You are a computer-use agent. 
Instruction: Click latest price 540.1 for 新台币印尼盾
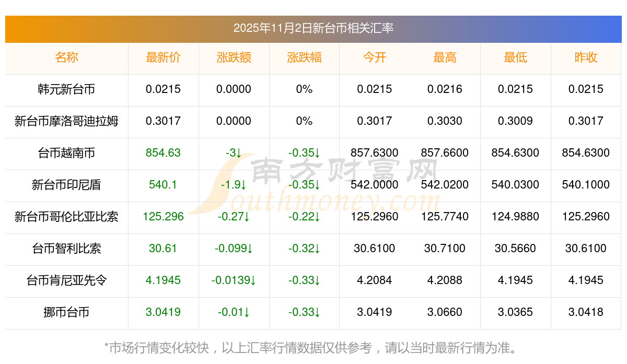tap(163, 185)
